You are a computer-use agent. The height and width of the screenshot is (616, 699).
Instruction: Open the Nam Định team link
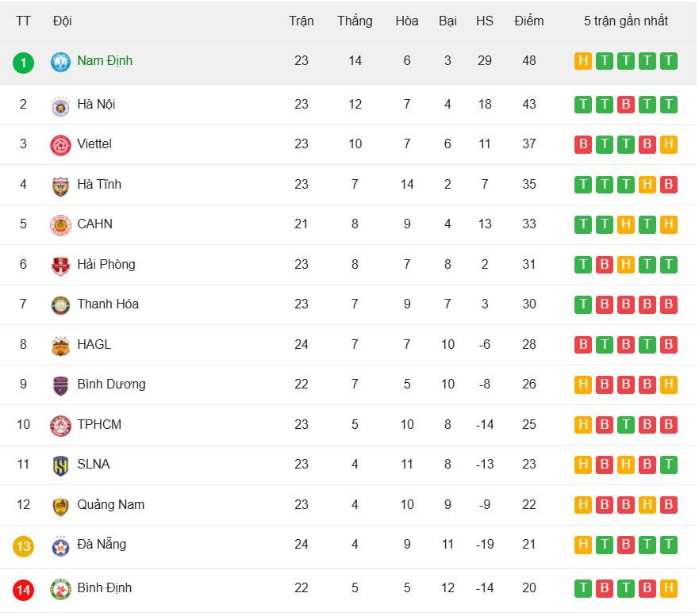[105, 60]
